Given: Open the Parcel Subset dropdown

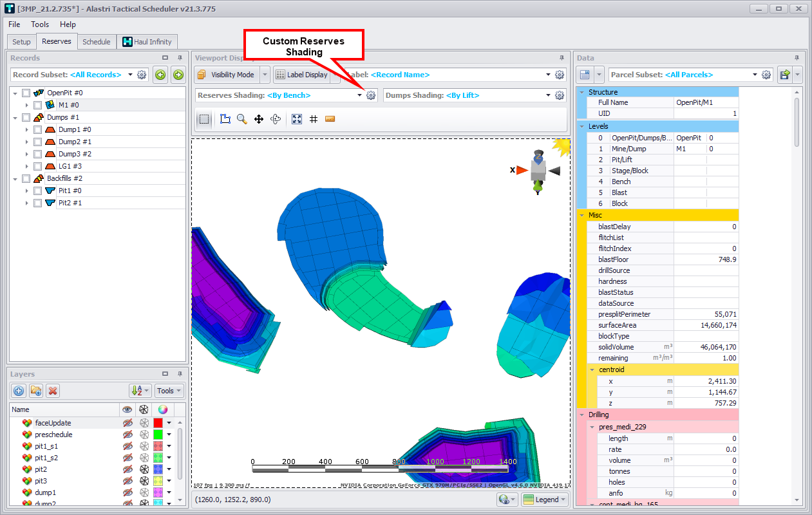Looking at the screenshot, I should [x=755, y=75].
